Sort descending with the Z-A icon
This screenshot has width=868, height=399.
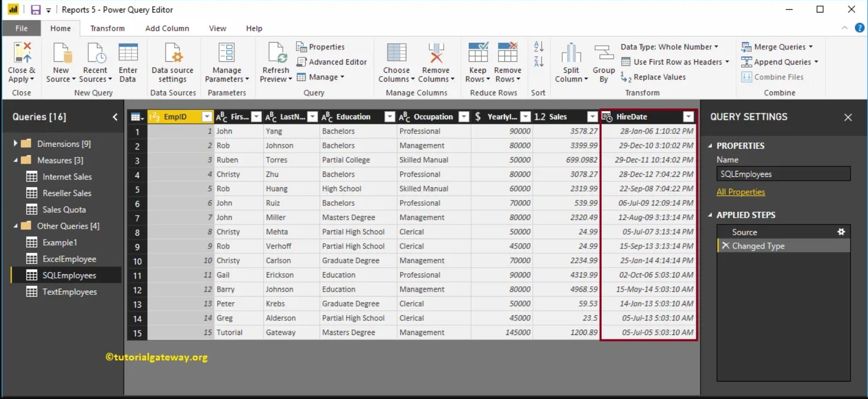(539, 62)
